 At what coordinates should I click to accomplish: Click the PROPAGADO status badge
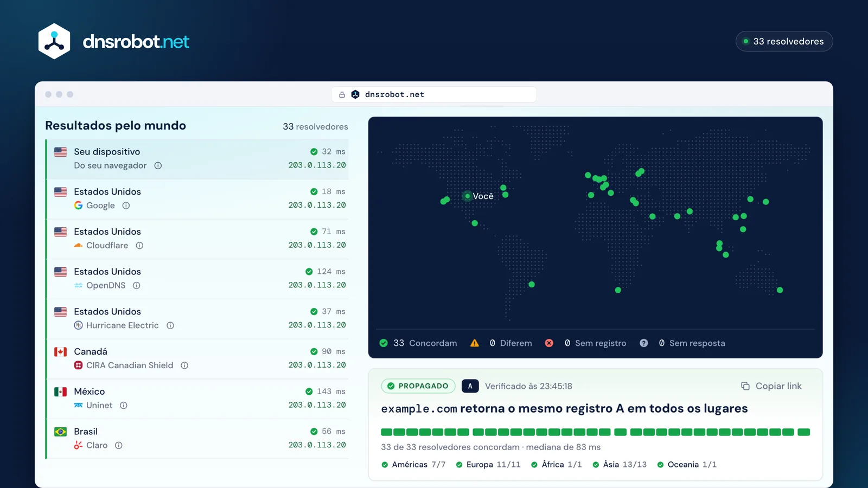point(418,386)
